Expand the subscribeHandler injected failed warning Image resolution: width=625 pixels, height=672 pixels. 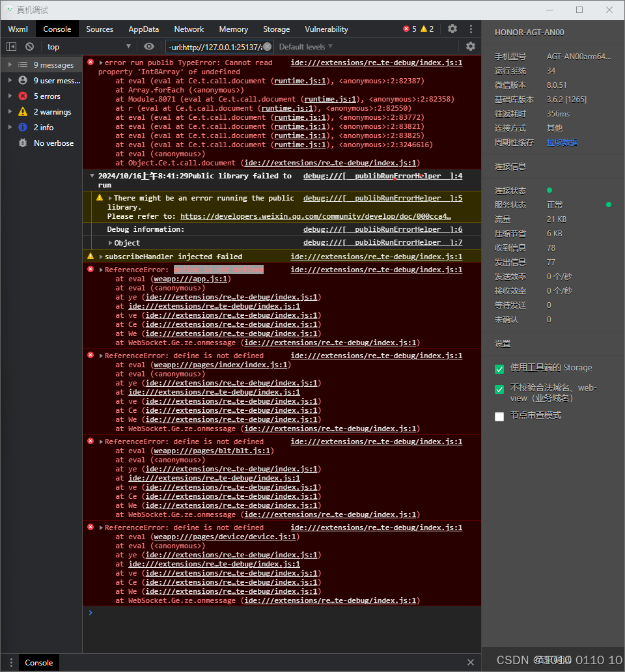(x=101, y=257)
